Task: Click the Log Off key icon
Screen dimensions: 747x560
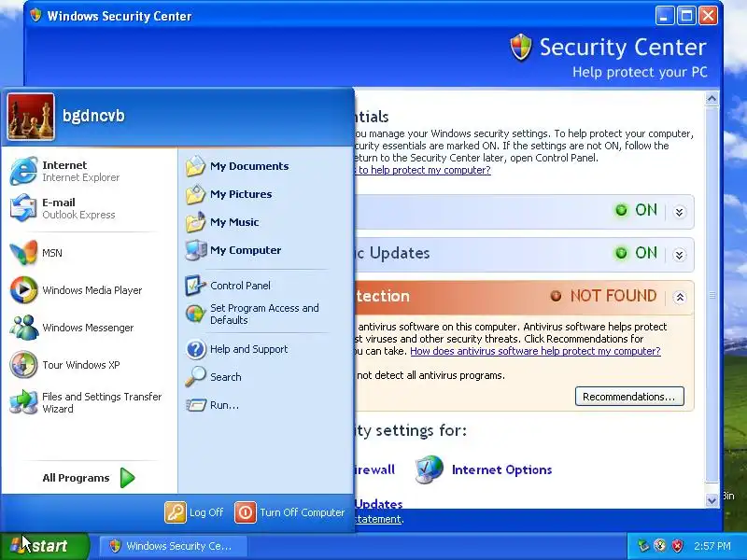Action: [x=176, y=512]
